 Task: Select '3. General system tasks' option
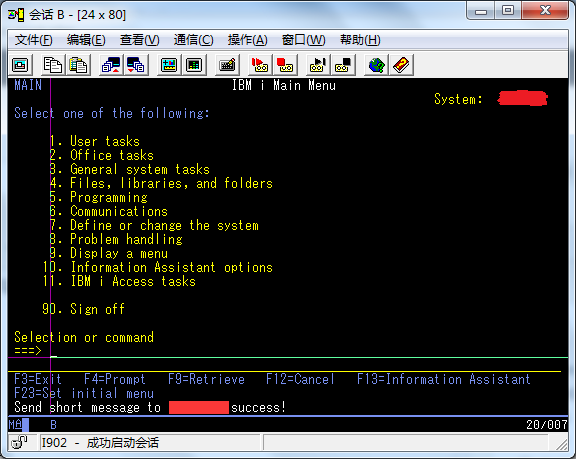point(129,169)
